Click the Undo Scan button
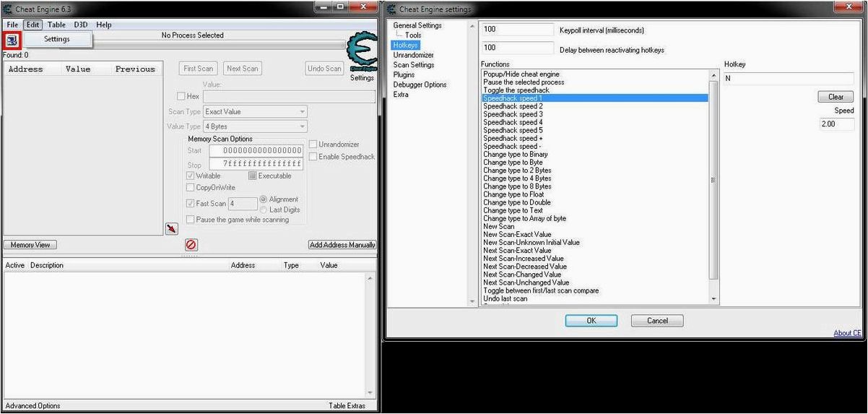 pyautogui.click(x=324, y=69)
